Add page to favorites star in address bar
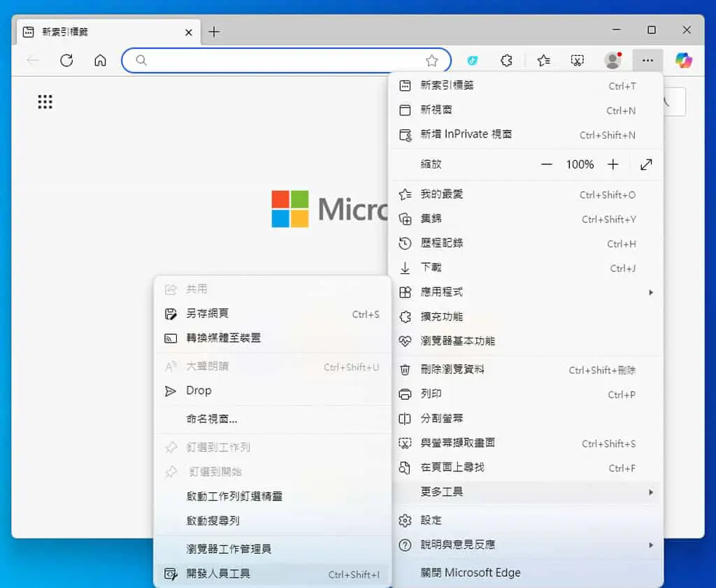 click(431, 60)
